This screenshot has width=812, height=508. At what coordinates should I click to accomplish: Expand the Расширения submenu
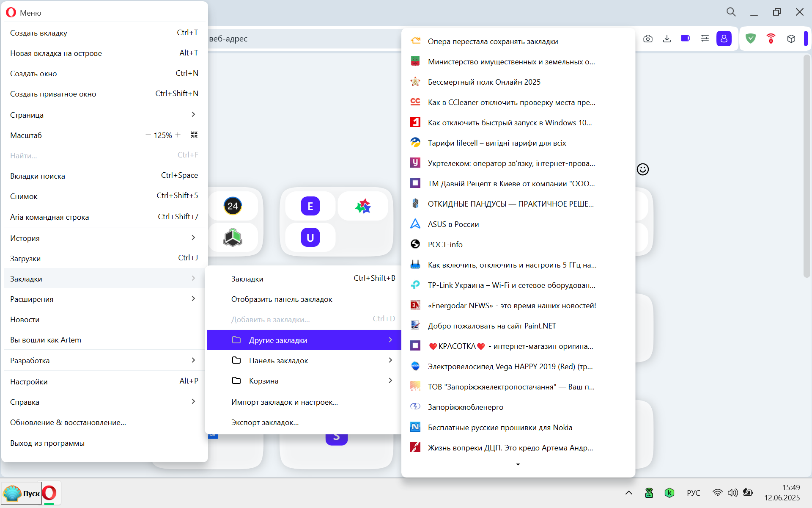point(104,299)
